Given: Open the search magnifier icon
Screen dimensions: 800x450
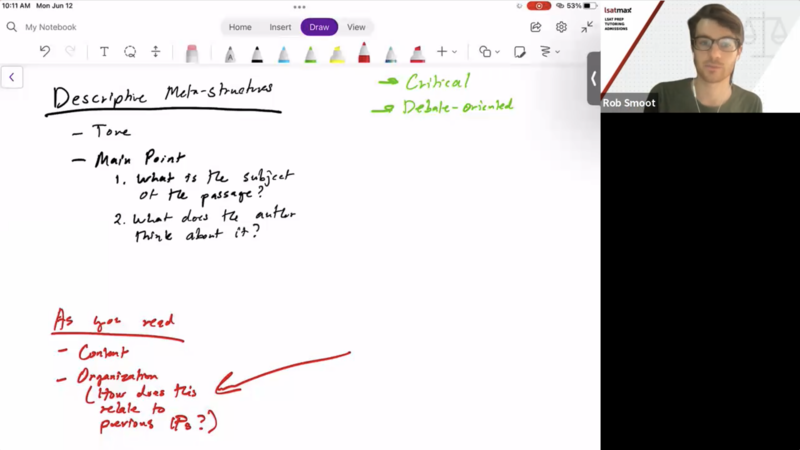Looking at the screenshot, I should [x=11, y=27].
